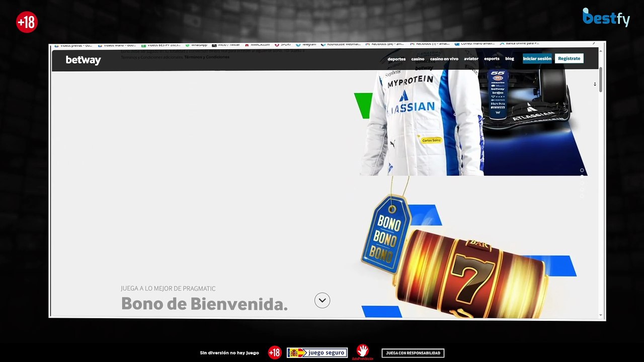Viewport: 644px width, 362px height.
Task: Select the esports menu item
Action: click(492, 59)
